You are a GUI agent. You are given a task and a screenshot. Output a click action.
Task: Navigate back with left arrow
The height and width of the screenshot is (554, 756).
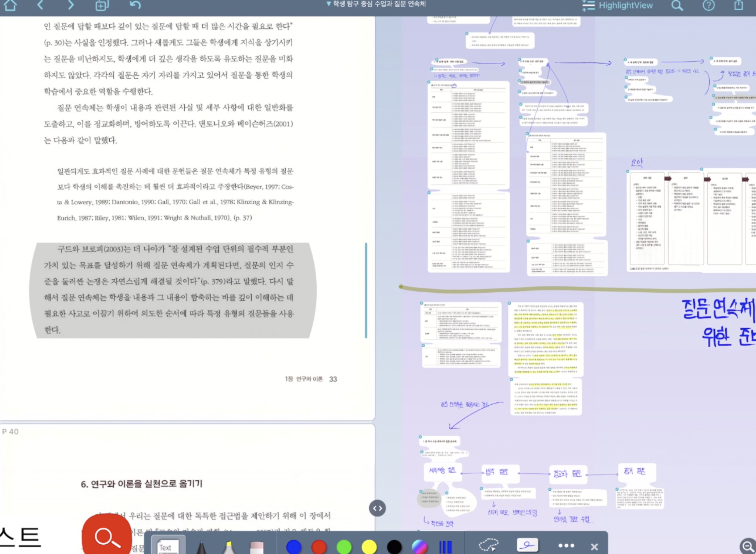click(x=40, y=5)
